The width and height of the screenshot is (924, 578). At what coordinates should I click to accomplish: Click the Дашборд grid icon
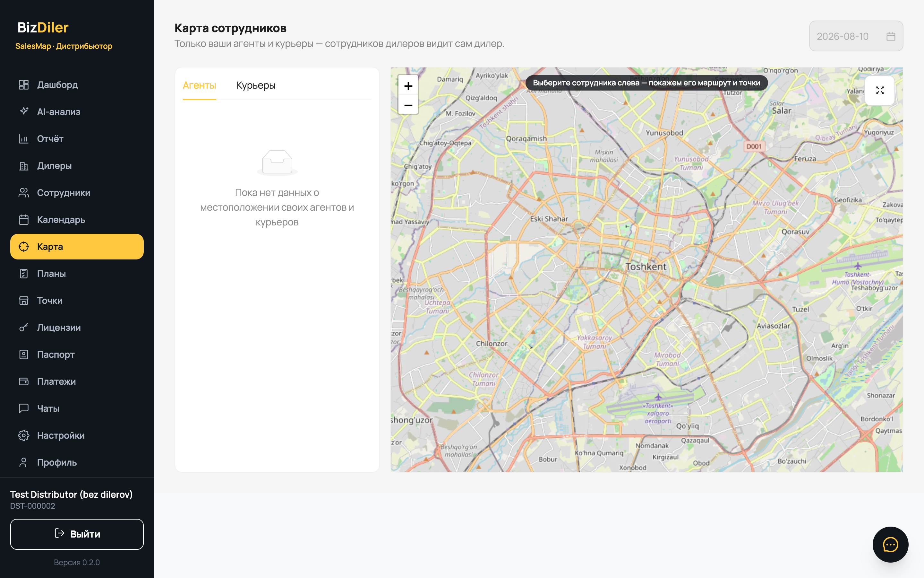[x=24, y=85]
